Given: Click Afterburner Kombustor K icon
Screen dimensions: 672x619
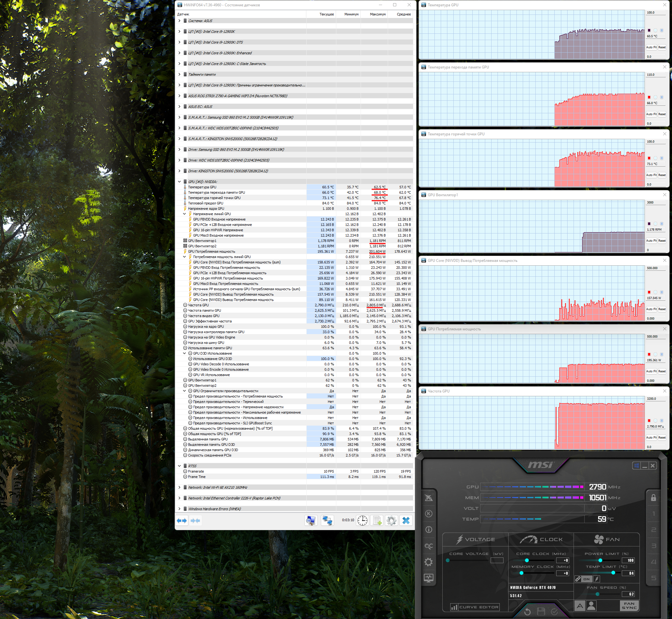Looking at the screenshot, I should tap(428, 514).
